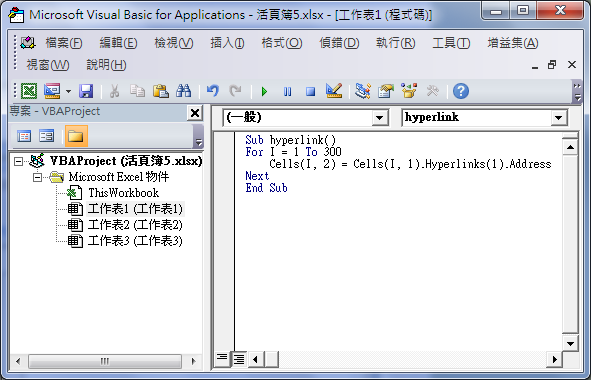Click the Procedure View button
Screen dimensions: 591x380
tap(222, 359)
